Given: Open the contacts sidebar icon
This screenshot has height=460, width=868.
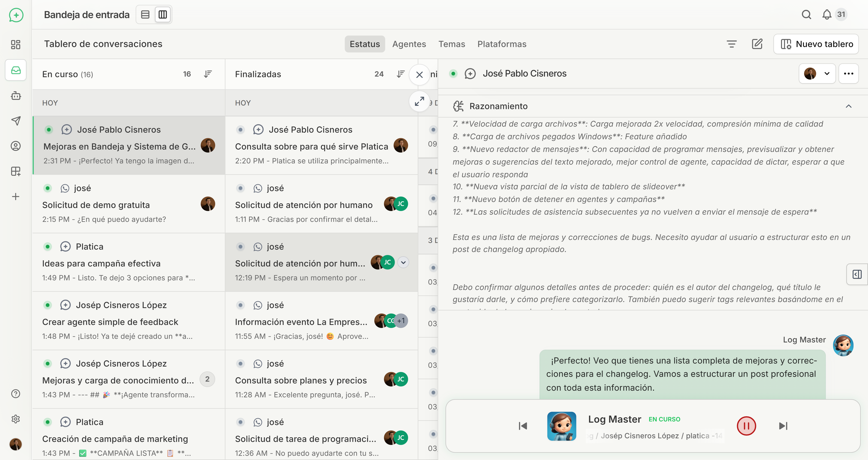Looking at the screenshot, I should click(15, 146).
